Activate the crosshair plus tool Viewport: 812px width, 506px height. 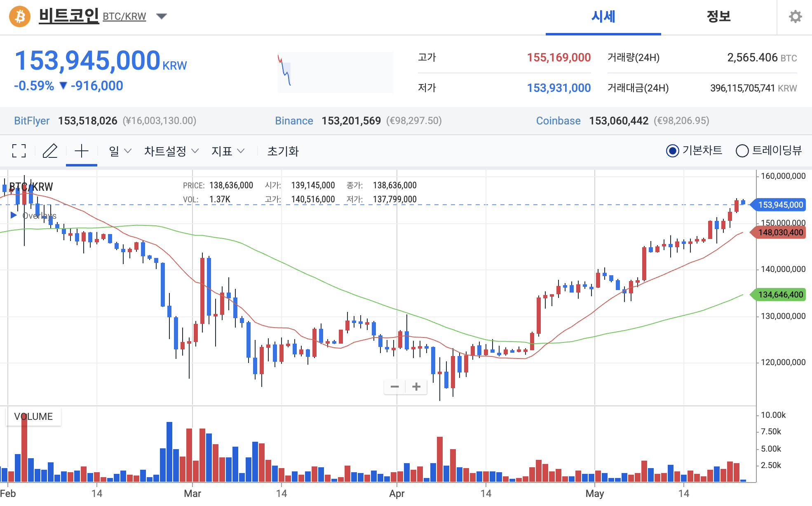click(x=82, y=151)
